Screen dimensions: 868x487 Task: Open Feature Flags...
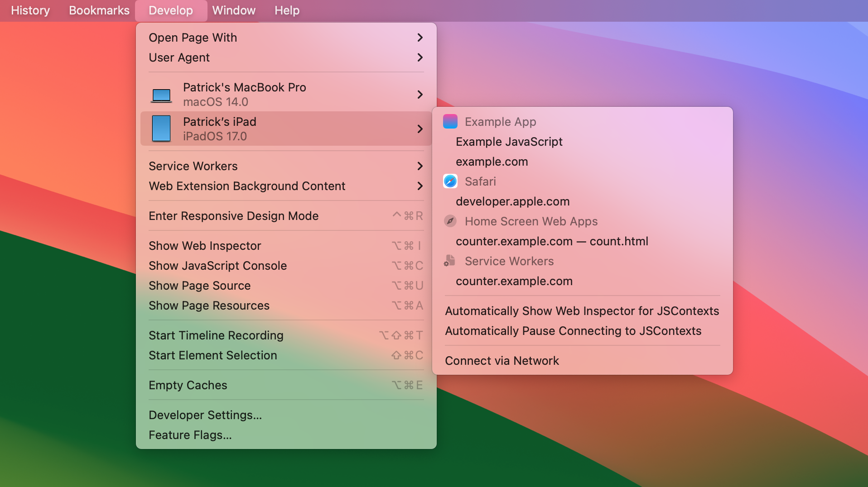286,435
